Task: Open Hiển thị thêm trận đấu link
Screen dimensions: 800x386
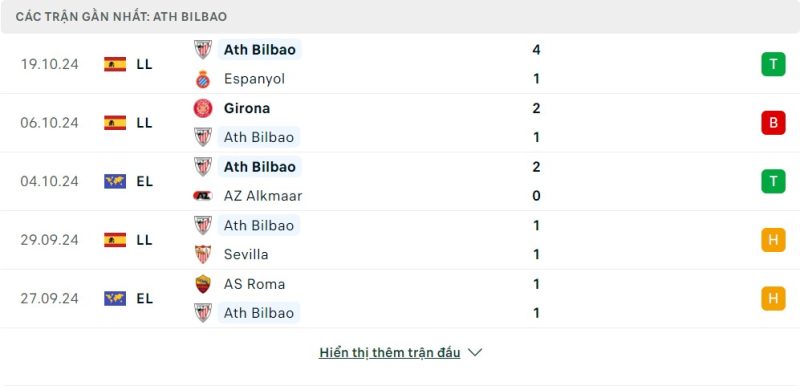Action: point(390,353)
